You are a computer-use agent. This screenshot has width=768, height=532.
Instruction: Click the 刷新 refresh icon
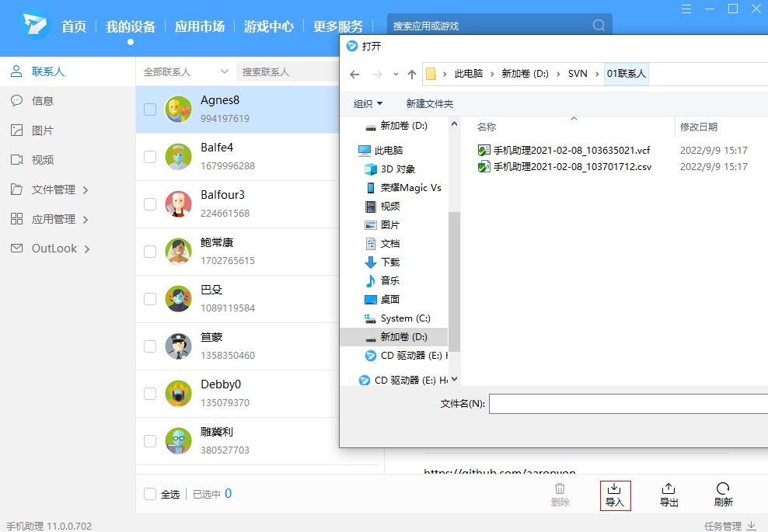click(723, 489)
